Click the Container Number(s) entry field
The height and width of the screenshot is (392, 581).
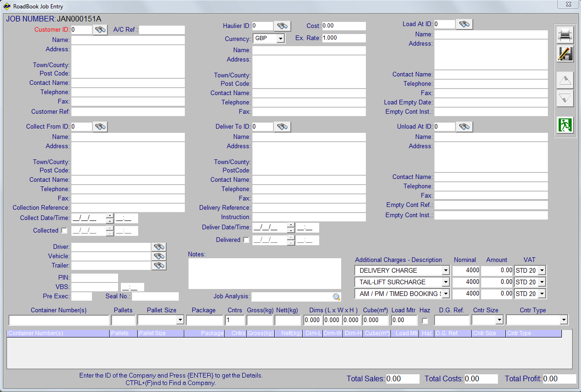point(59,320)
